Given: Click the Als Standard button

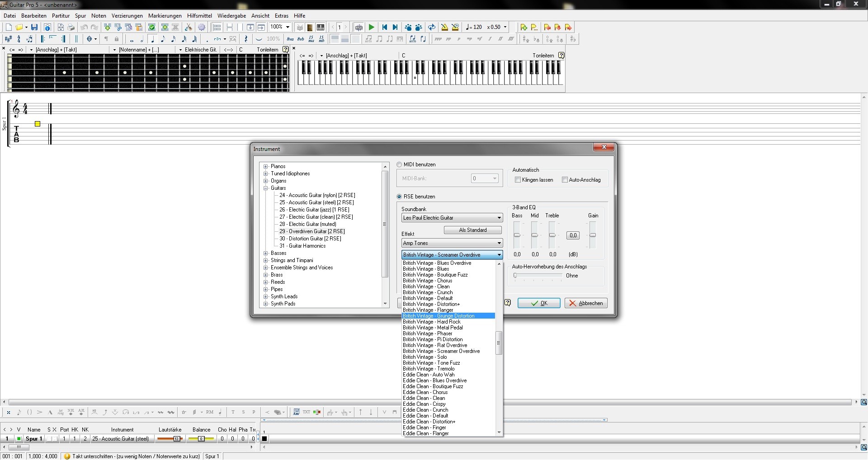Looking at the screenshot, I should point(473,230).
